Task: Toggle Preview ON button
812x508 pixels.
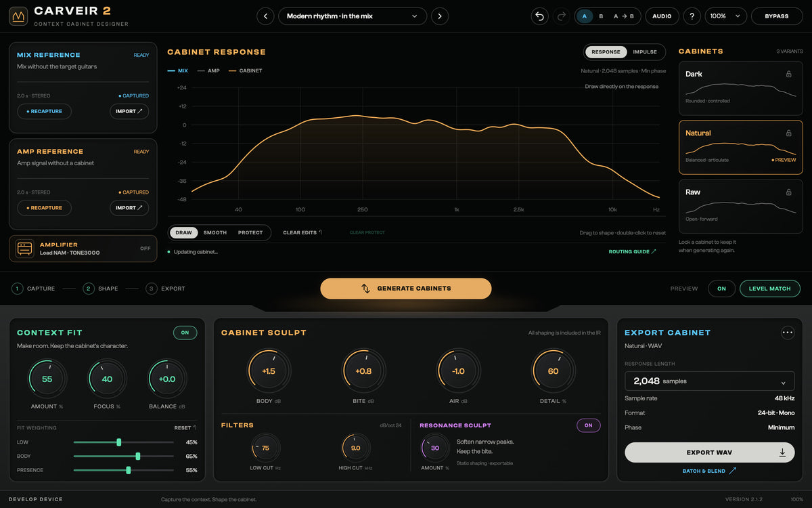Action: click(x=721, y=289)
